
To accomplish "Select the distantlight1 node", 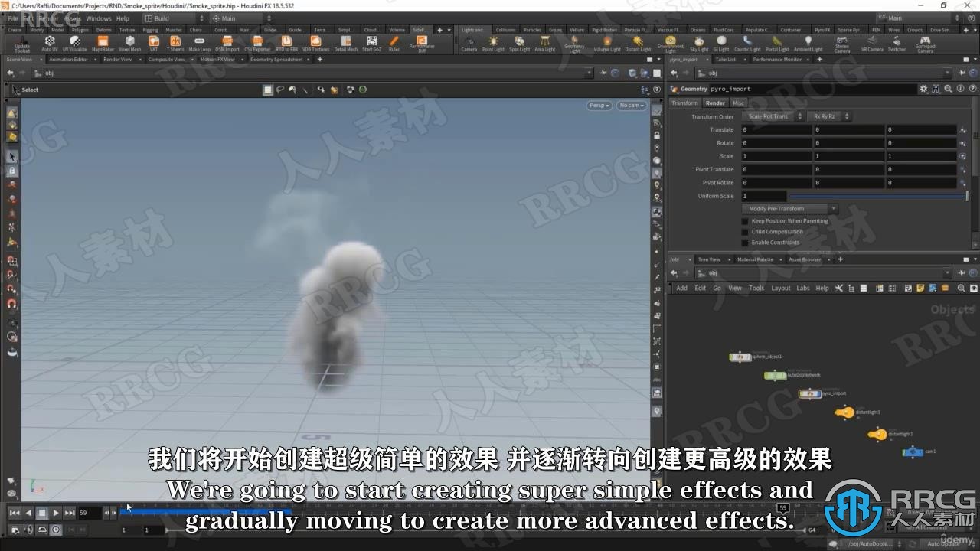I will tap(844, 412).
